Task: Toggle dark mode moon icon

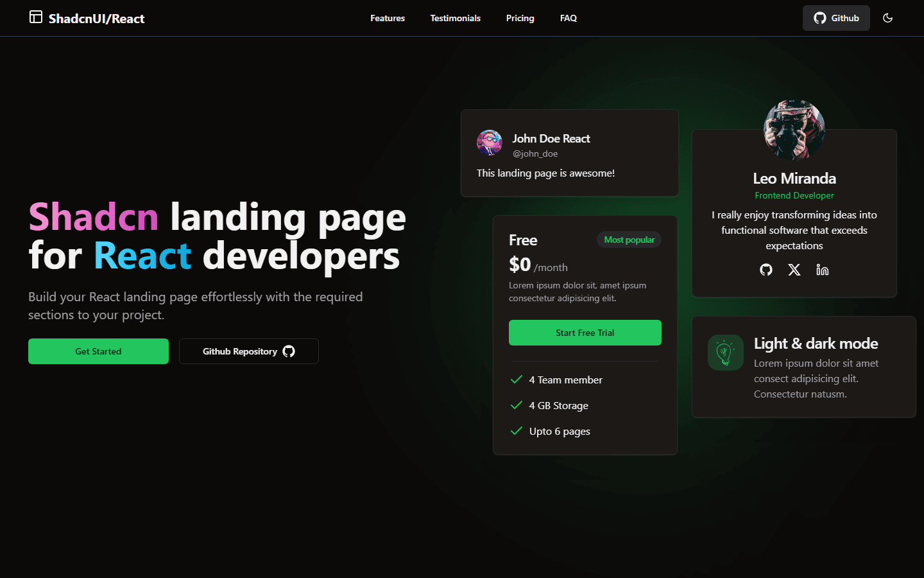Action: click(x=888, y=18)
